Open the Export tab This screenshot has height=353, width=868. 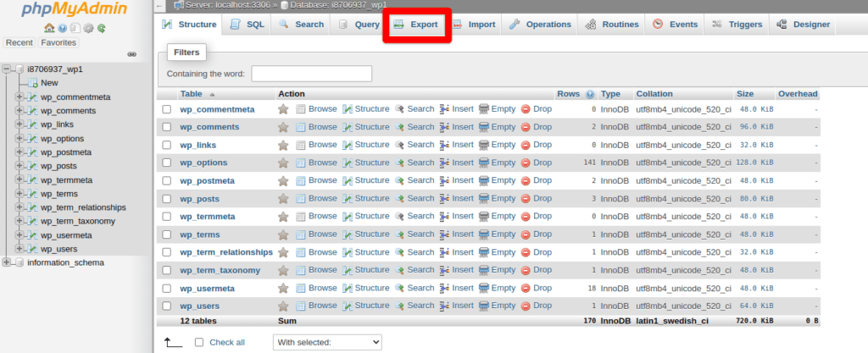click(x=415, y=25)
